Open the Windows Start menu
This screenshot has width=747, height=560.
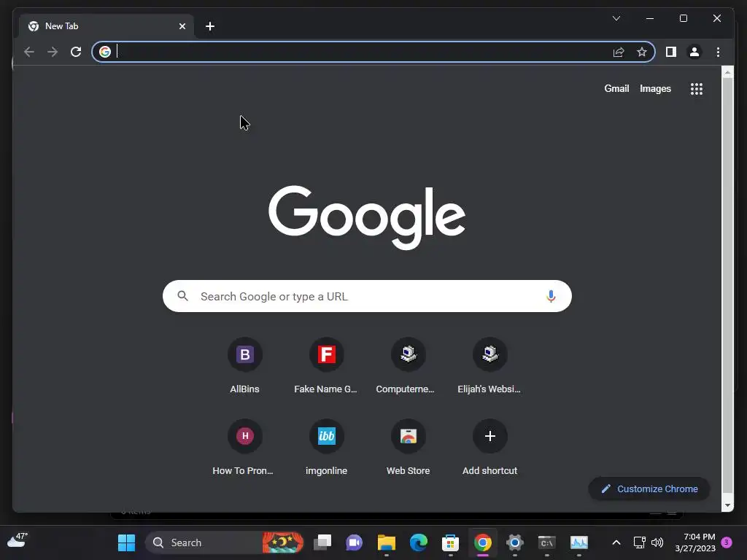(x=126, y=542)
